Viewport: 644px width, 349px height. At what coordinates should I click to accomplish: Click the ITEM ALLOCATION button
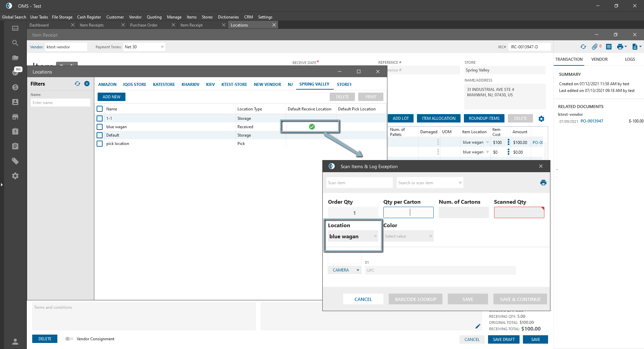click(439, 118)
